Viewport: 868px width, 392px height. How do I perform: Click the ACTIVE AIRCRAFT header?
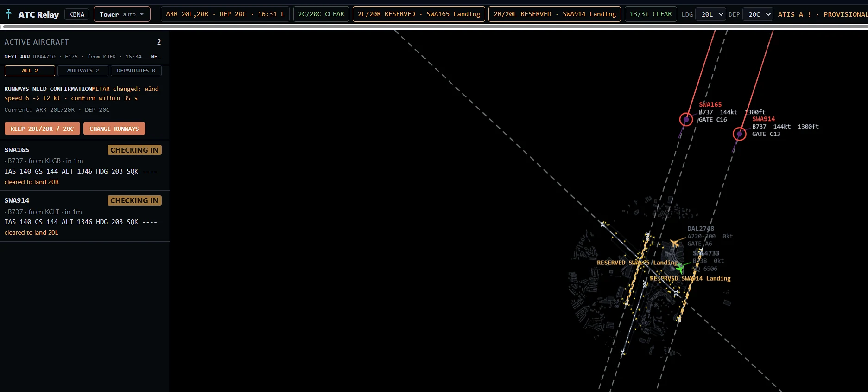click(37, 42)
